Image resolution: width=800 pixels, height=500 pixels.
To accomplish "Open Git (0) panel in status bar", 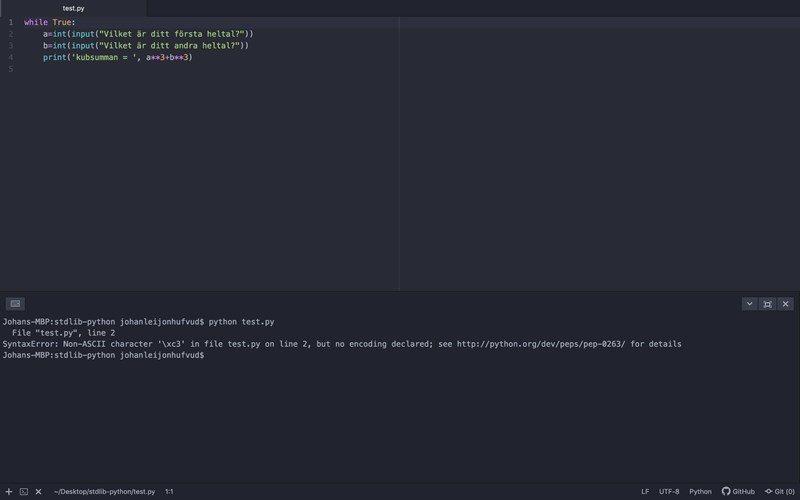I will pos(779,492).
